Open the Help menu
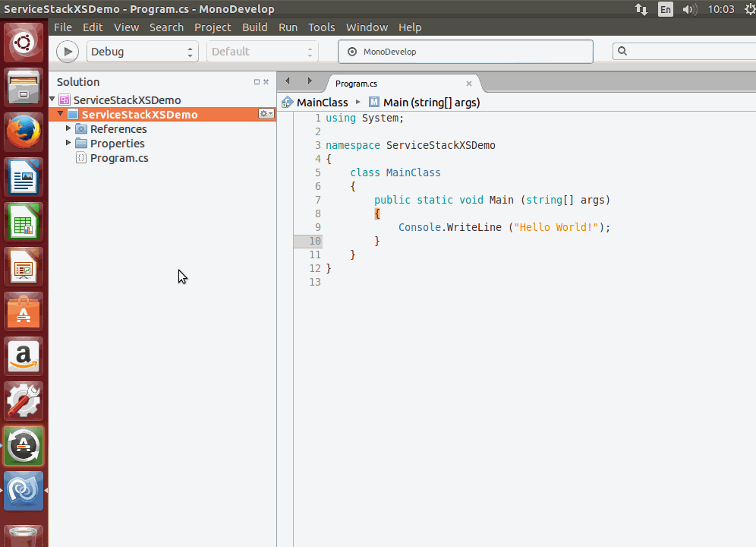The image size is (756, 547). 410,27
